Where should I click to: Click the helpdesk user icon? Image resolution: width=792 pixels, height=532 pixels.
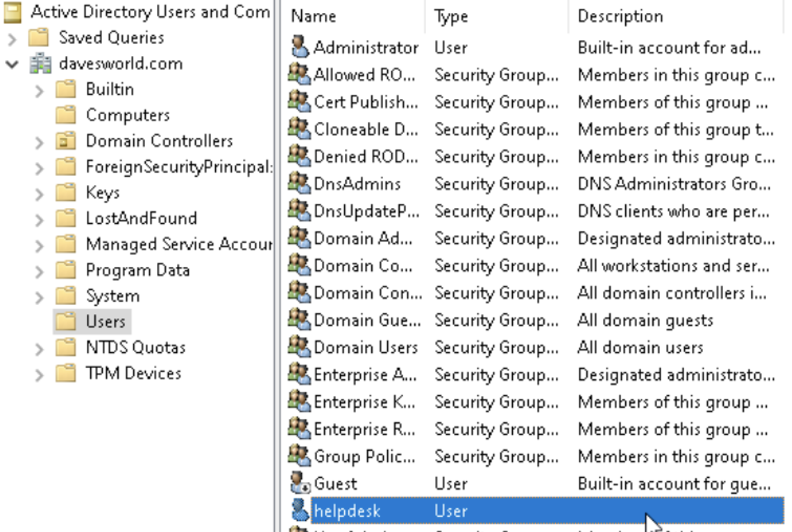[299, 510]
